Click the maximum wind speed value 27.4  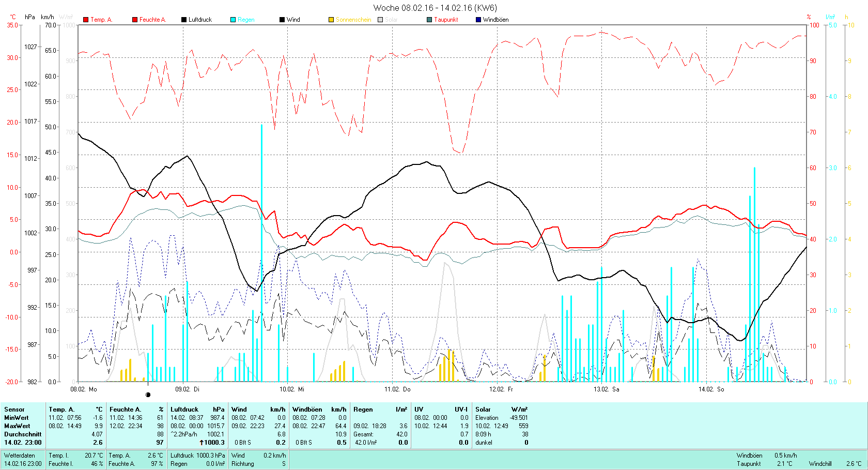[x=280, y=426]
